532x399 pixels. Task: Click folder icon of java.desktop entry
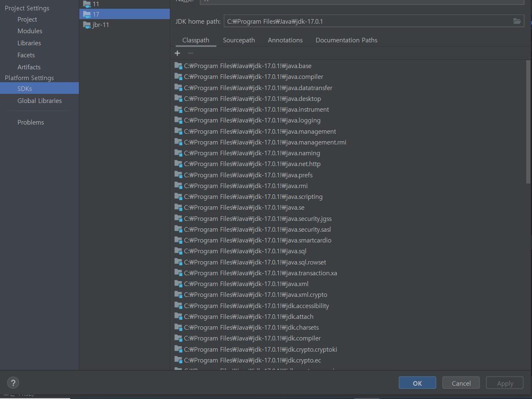179,98
